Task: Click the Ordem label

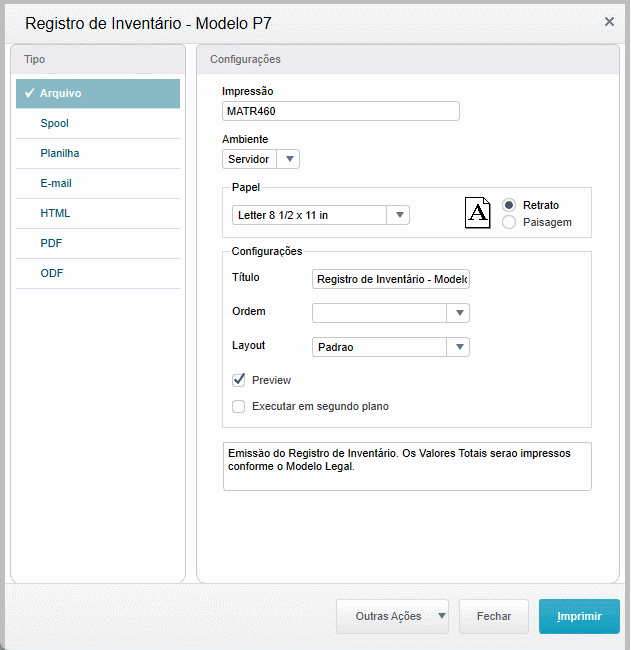Action: pos(249,311)
